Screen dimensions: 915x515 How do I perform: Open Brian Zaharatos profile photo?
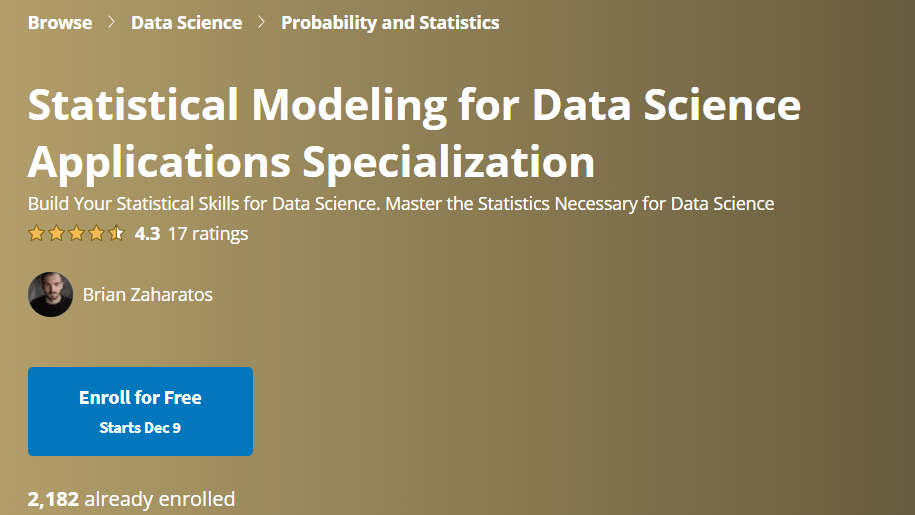pyautogui.click(x=50, y=295)
